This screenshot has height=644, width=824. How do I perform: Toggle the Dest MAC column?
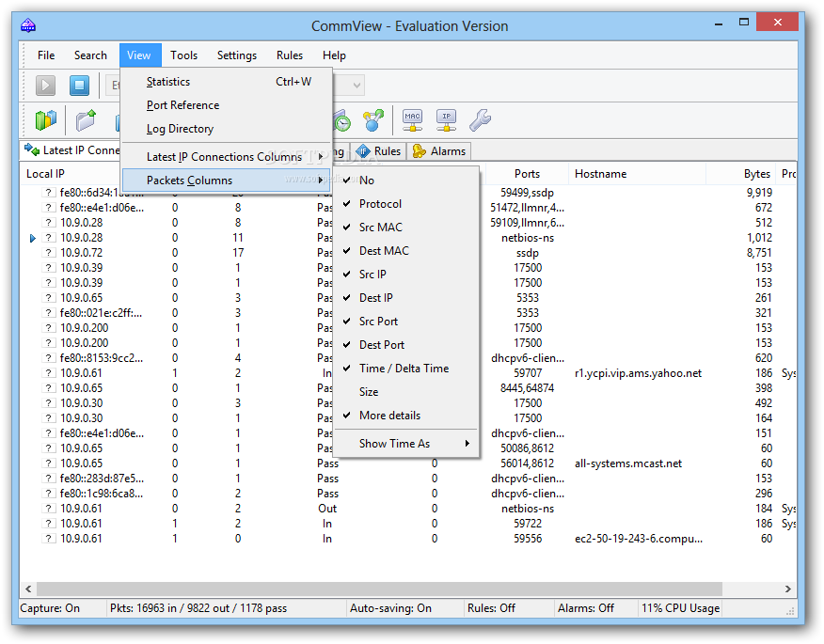click(x=406, y=251)
